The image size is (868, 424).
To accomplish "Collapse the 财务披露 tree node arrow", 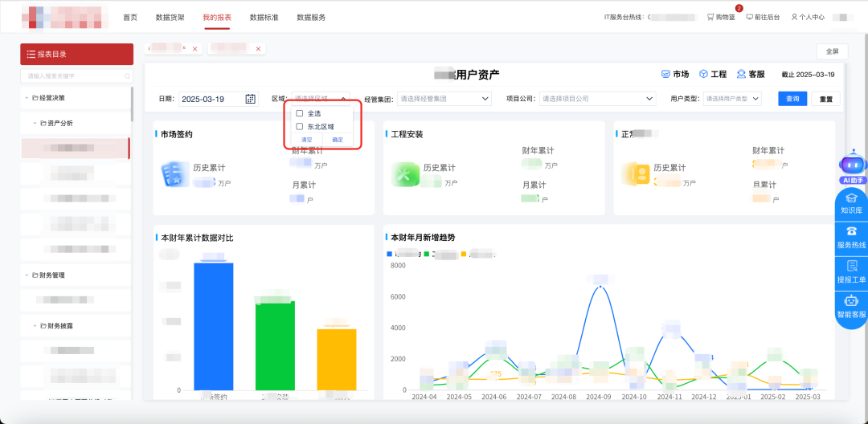I will [x=35, y=325].
